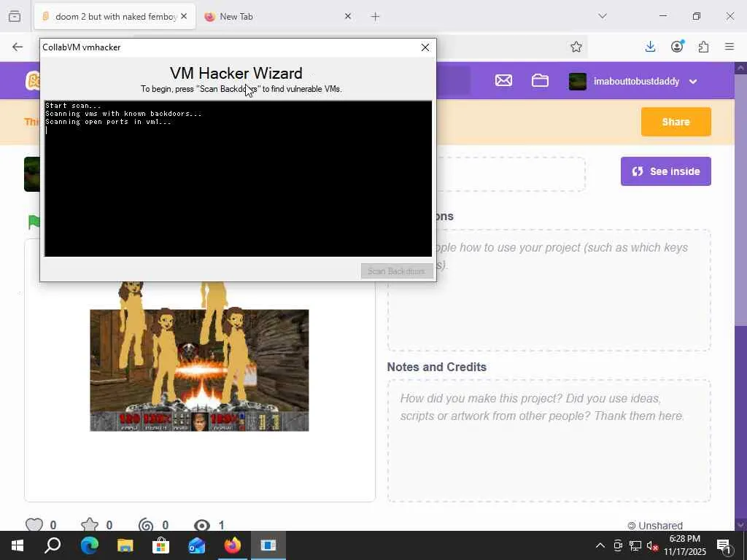The width and height of the screenshot is (747, 560).
Task: Open the Windows Start menu
Action: 18,545
